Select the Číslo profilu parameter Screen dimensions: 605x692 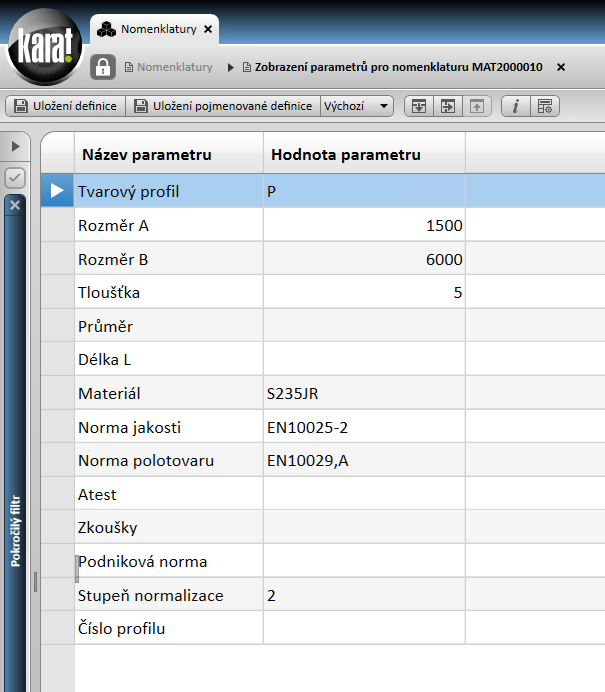click(x=121, y=628)
